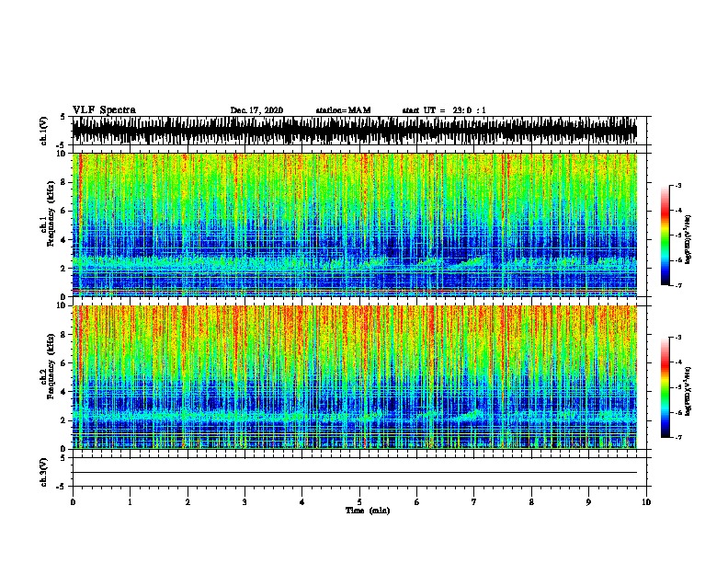The width and height of the screenshot is (728, 563).
Task: Click the "ch.1(V)" waveform axis label
Action: (x=44, y=131)
